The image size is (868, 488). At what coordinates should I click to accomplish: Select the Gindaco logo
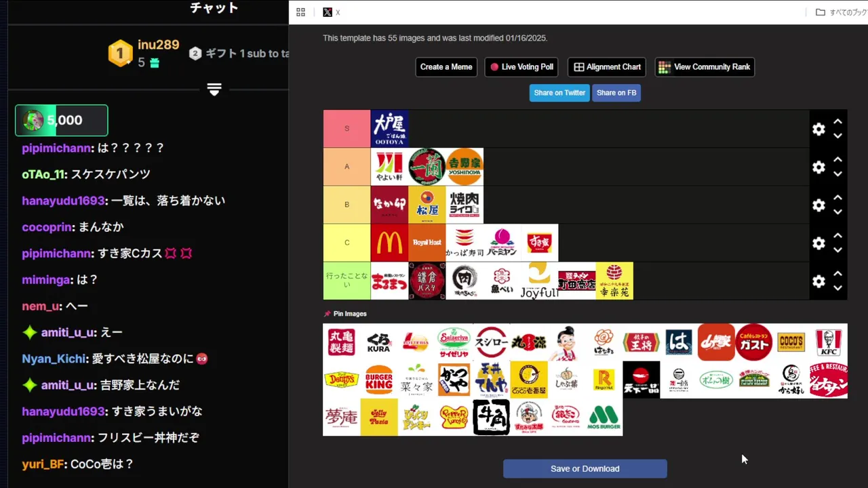click(x=566, y=417)
